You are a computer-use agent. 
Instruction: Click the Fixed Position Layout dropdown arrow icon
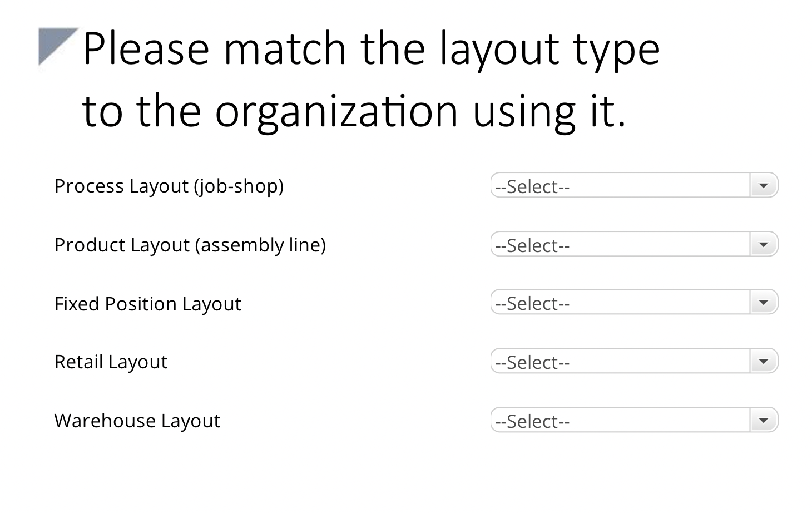pos(763,302)
